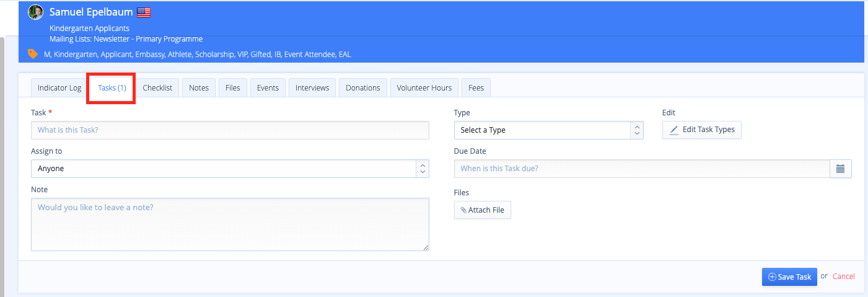
Task: Cancel the new task form
Action: (x=843, y=277)
